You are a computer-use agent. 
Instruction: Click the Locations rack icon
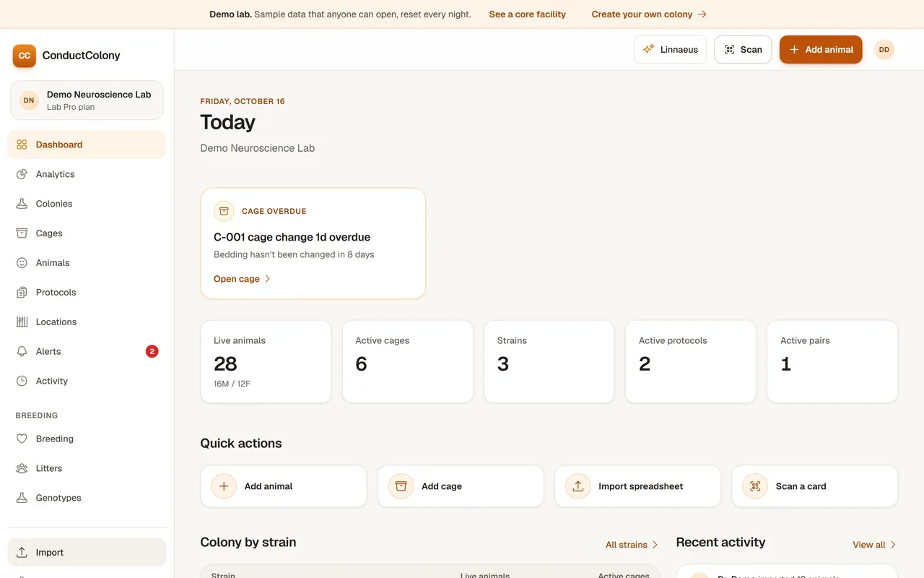click(22, 322)
